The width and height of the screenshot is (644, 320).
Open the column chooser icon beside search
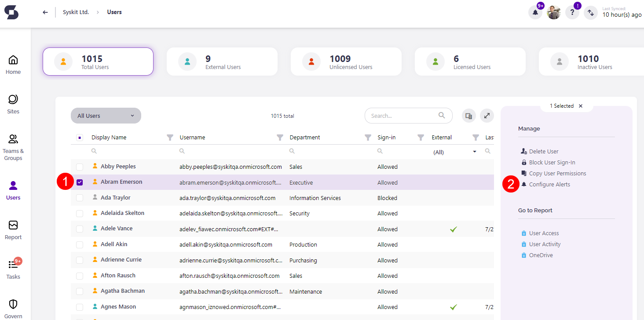coord(468,115)
